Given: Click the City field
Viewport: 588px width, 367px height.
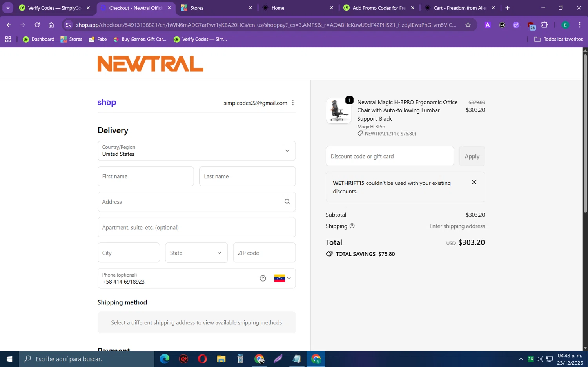Looking at the screenshot, I should point(129,253).
